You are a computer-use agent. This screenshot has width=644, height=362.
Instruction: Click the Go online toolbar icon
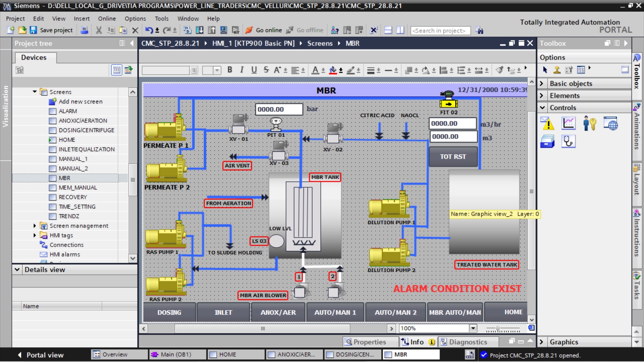click(249, 30)
